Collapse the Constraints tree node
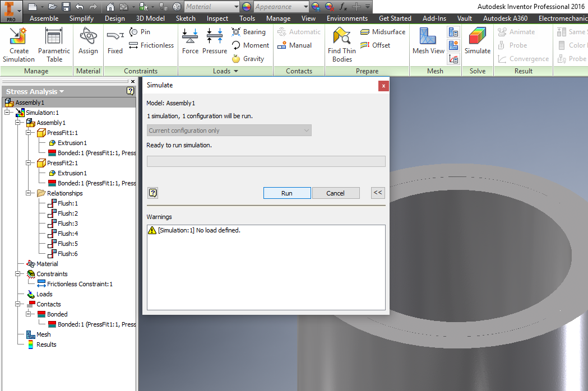The height and width of the screenshot is (391, 588). (x=17, y=274)
